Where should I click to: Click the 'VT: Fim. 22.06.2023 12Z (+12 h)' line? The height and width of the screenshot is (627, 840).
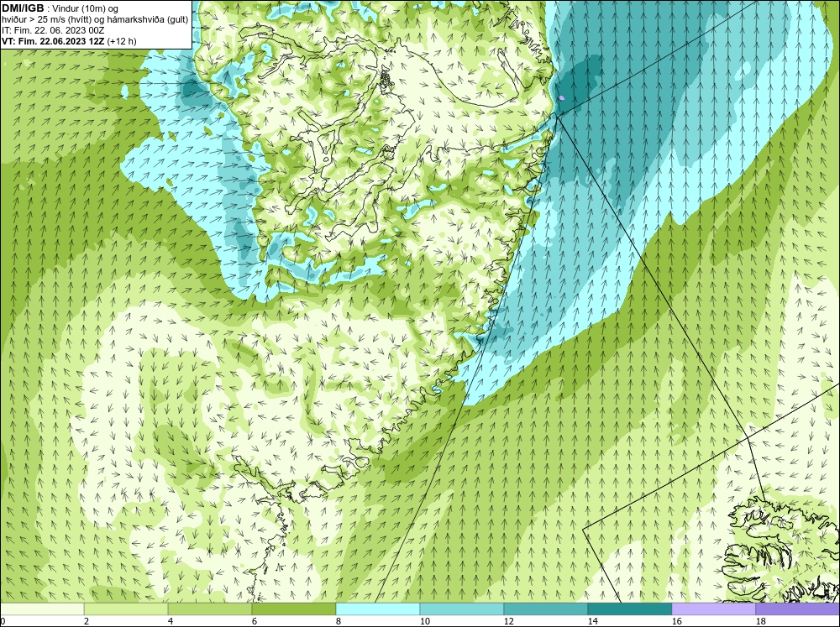coord(69,41)
